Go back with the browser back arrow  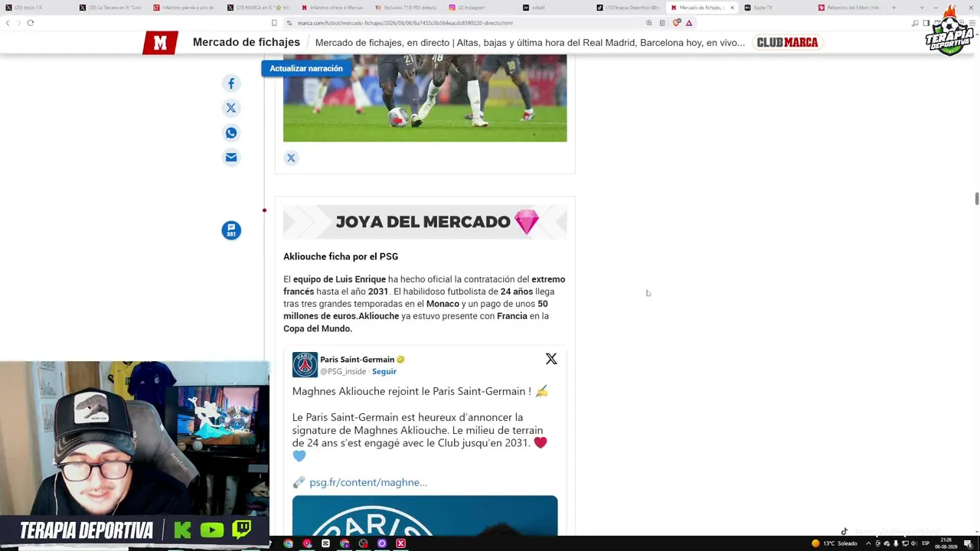tap(8, 23)
